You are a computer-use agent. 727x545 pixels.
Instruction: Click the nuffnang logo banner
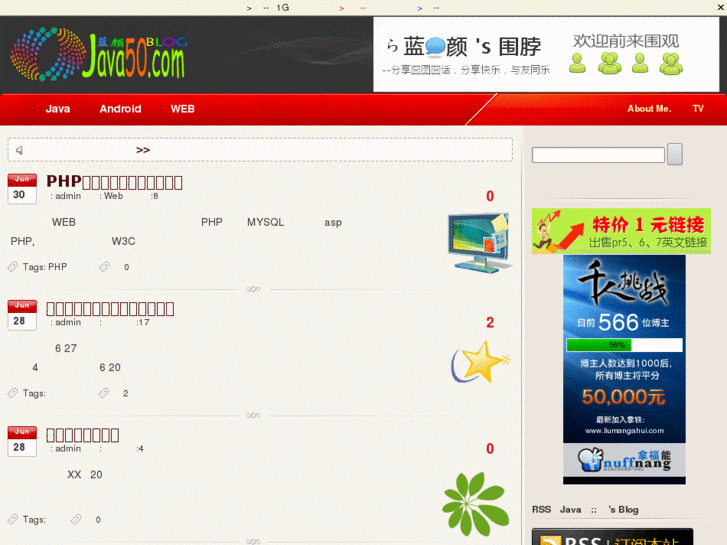[x=624, y=460]
